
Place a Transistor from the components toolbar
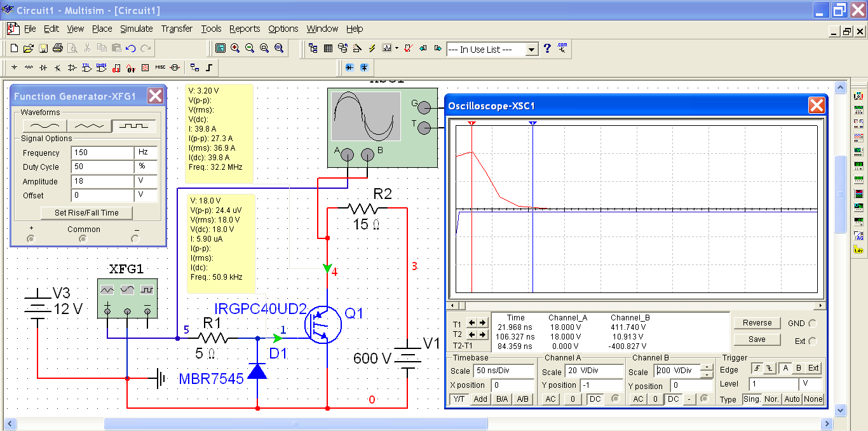pos(57,67)
